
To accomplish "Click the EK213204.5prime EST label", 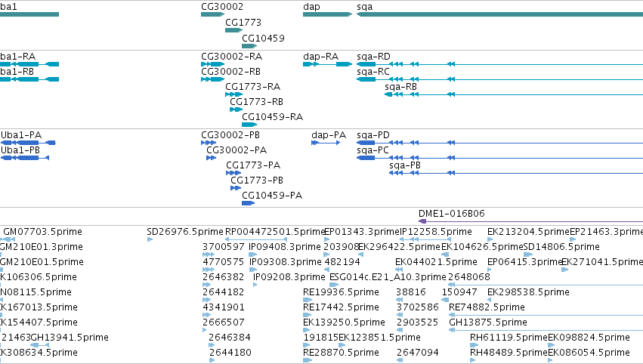I will click(528, 232).
